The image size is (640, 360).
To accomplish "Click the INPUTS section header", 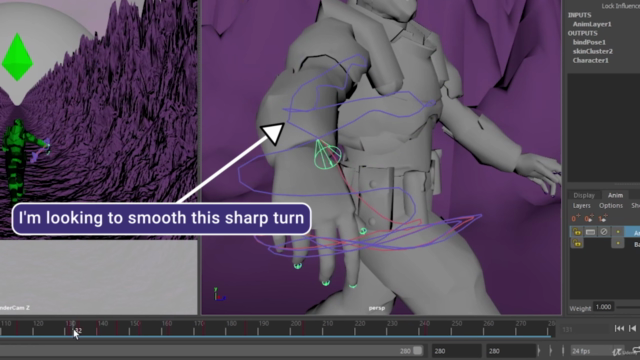I will click(x=580, y=15).
